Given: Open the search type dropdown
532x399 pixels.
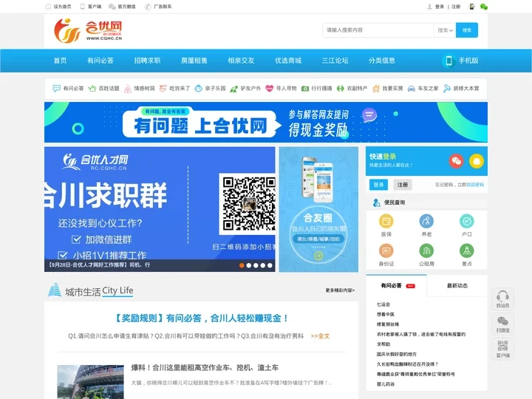Looking at the screenshot, I should [445, 30].
